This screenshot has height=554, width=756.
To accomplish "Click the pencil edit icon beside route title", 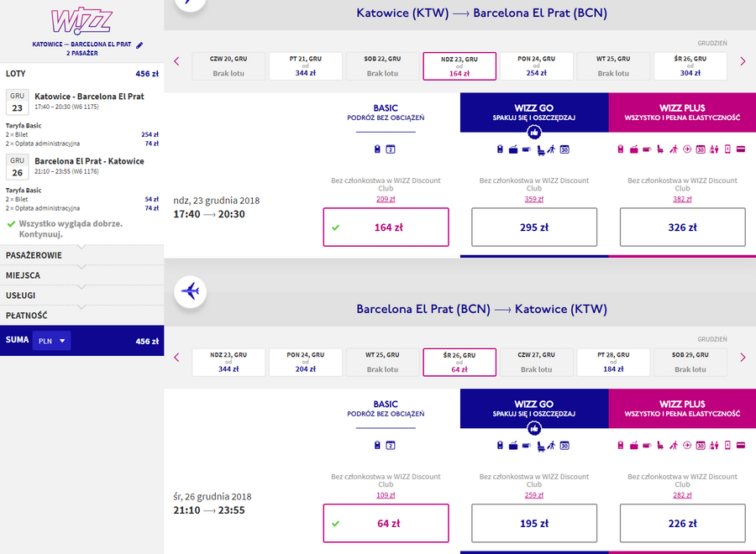I will 139,44.
